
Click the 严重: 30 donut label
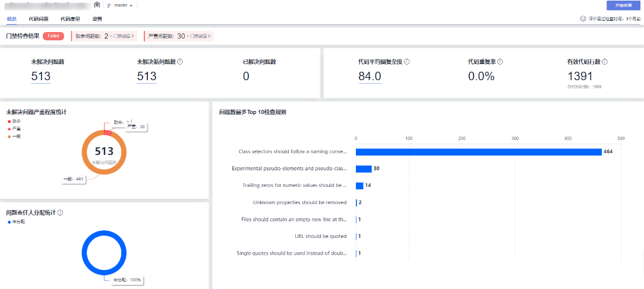tap(136, 127)
